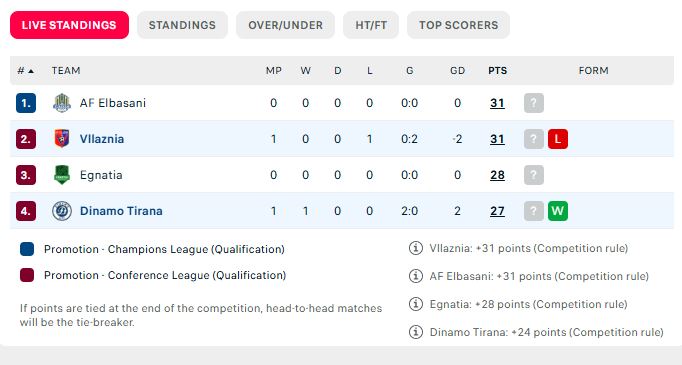Click the blue Champions League legend swatch
The image size is (682, 365).
pyautogui.click(x=27, y=249)
